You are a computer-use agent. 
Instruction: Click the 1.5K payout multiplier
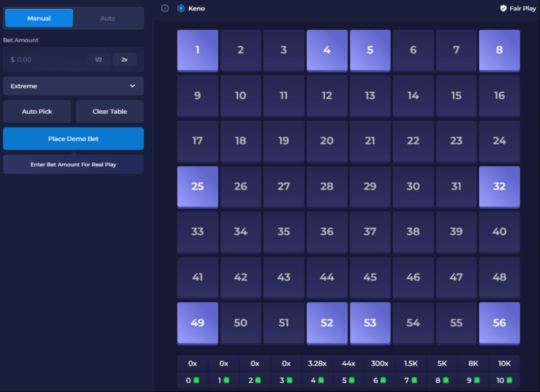[411, 363]
